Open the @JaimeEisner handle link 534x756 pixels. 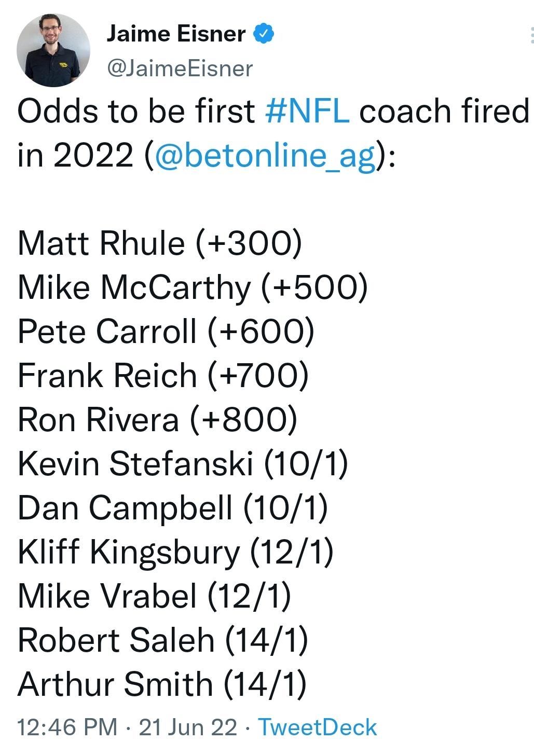tap(180, 68)
